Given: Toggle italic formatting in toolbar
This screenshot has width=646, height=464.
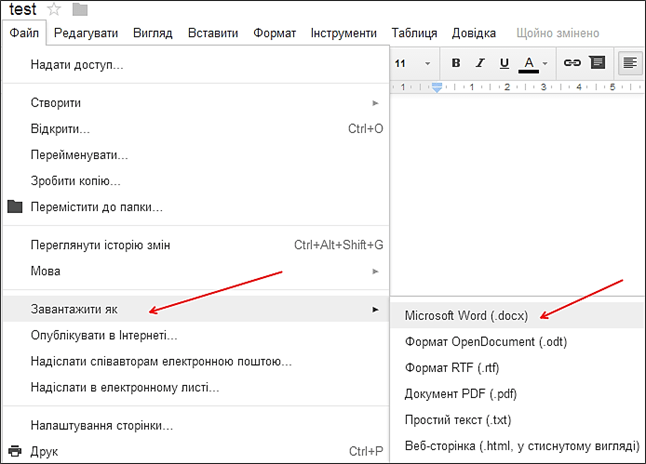Looking at the screenshot, I should 480,63.
